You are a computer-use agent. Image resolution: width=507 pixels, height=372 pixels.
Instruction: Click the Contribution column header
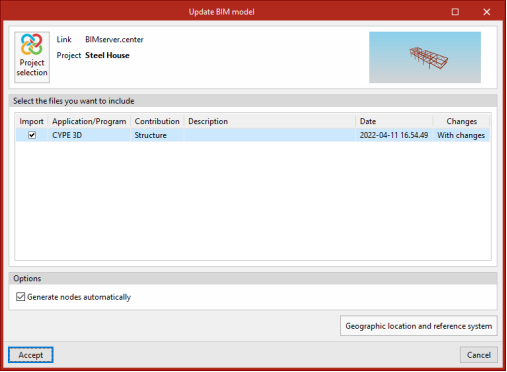[x=157, y=121]
